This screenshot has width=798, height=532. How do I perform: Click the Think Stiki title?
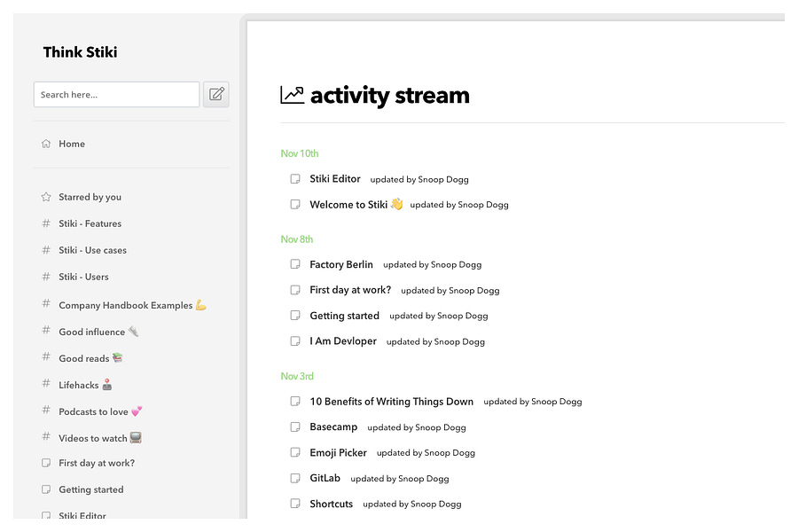coord(80,52)
